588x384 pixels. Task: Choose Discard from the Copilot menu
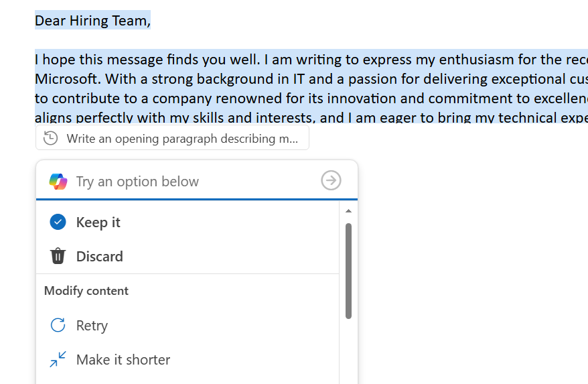(99, 257)
